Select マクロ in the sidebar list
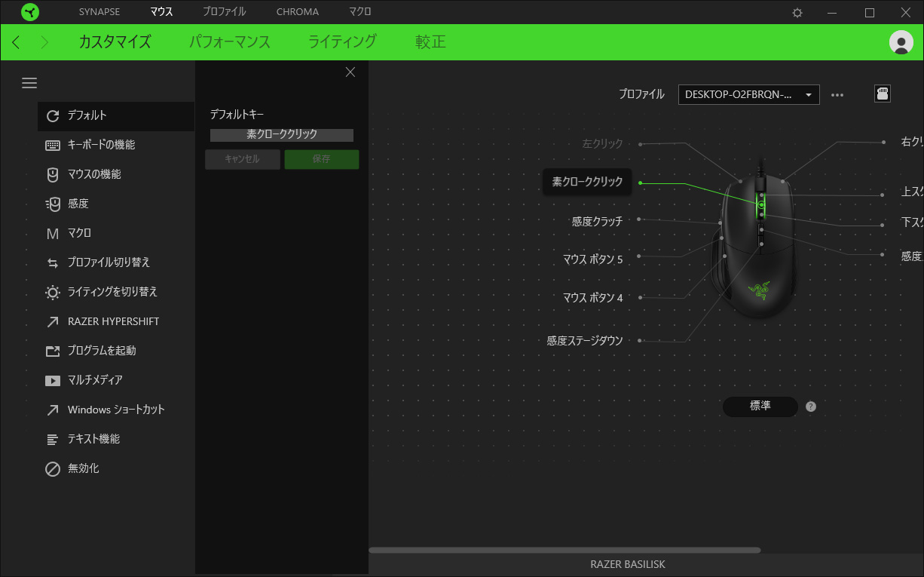 (x=116, y=233)
